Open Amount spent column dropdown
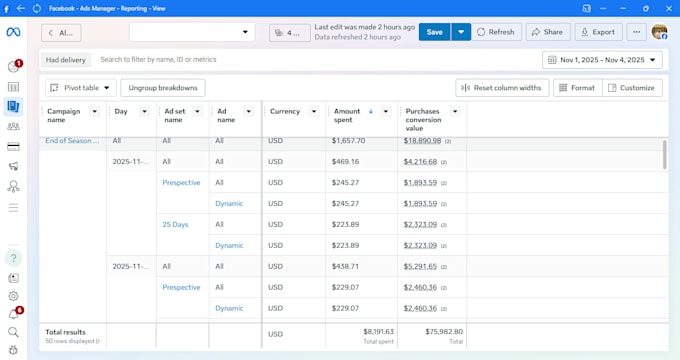 click(386, 111)
